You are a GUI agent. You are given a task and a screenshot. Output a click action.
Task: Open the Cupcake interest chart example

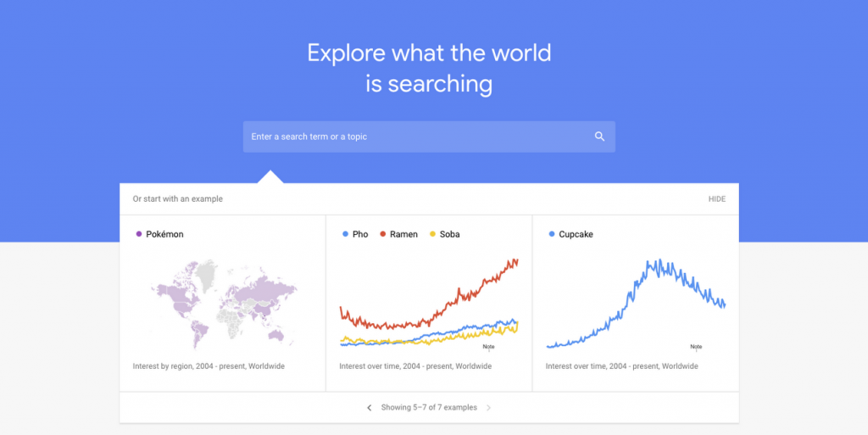(x=636, y=304)
